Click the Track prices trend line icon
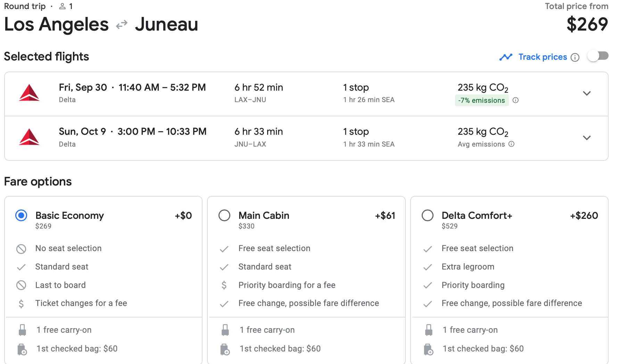The height and width of the screenshot is (364, 619). click(x=506, y=57)
